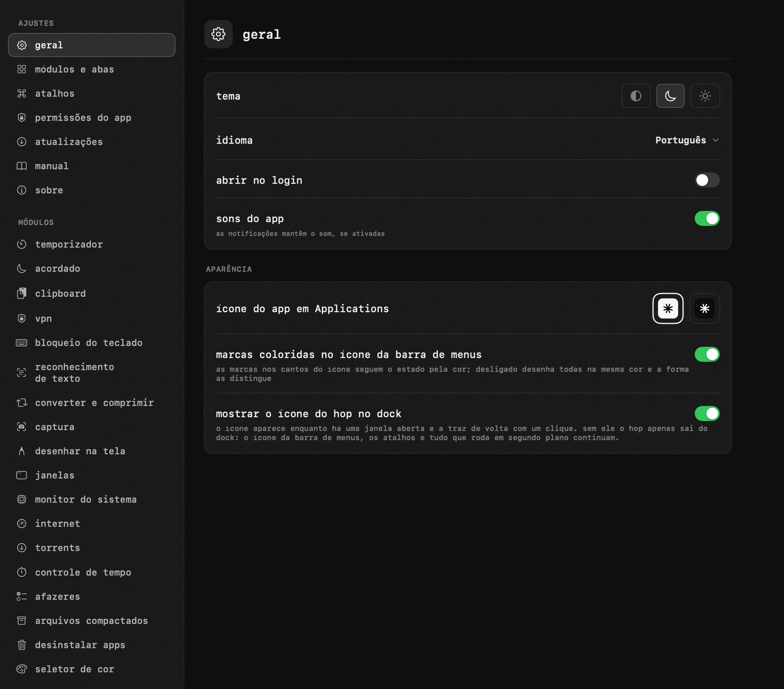784x689 pixels.
Task: Click the AJUSTES sidebar heading
Action: click(x=36, y=23)
